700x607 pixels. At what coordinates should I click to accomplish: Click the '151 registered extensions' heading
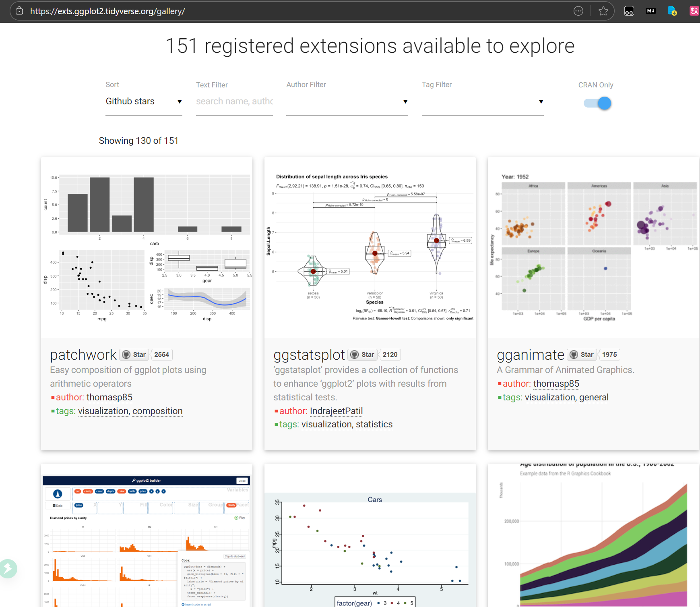point(370,46)
